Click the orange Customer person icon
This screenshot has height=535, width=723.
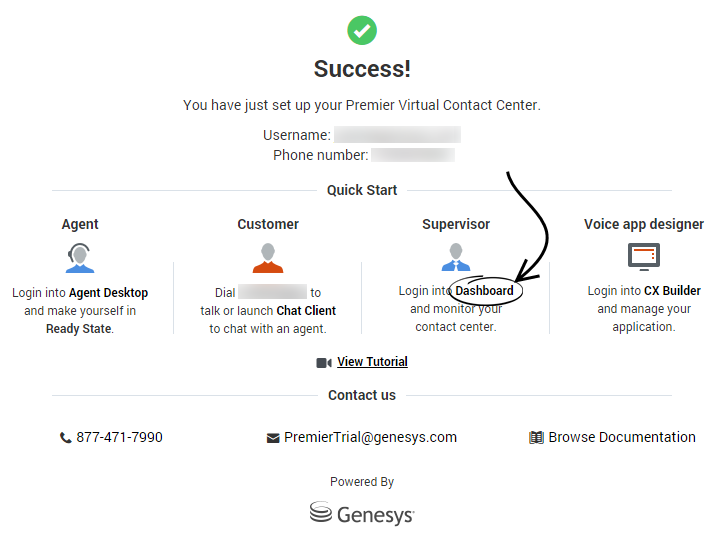268,258
